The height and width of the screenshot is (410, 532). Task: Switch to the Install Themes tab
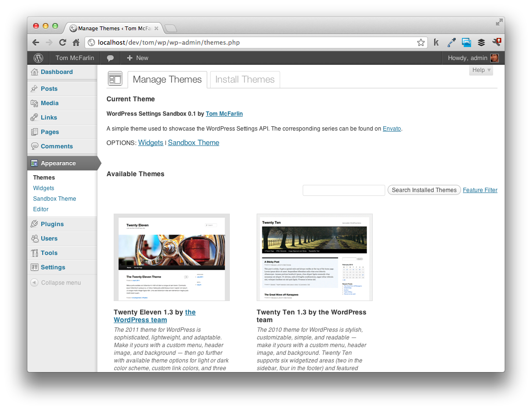tap(245, 80)
